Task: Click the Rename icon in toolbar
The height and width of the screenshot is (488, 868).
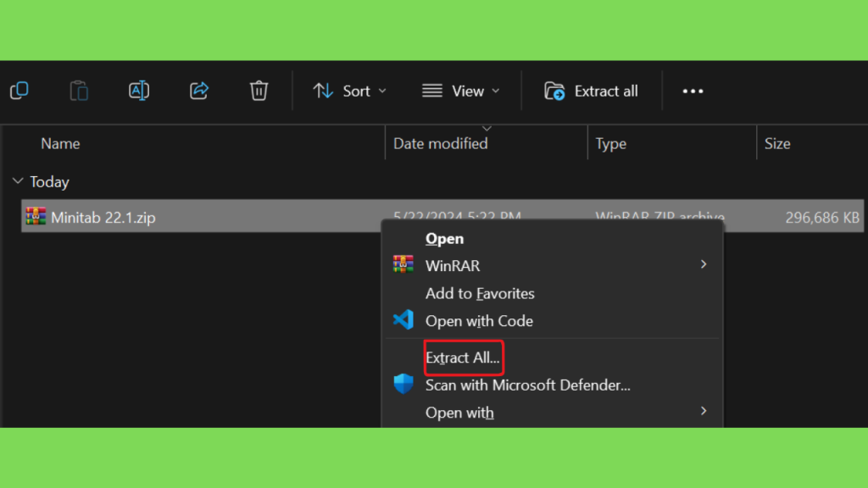Action: tap(139, 91)
